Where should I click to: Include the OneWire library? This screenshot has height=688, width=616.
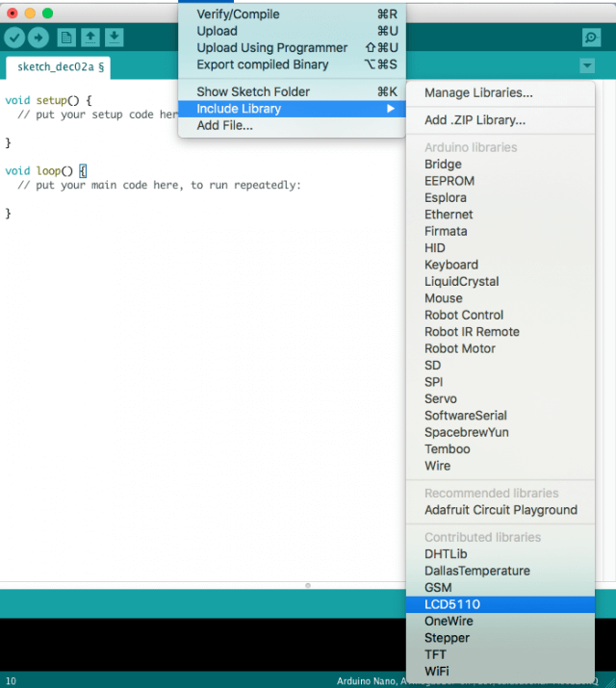click(500, 621)
